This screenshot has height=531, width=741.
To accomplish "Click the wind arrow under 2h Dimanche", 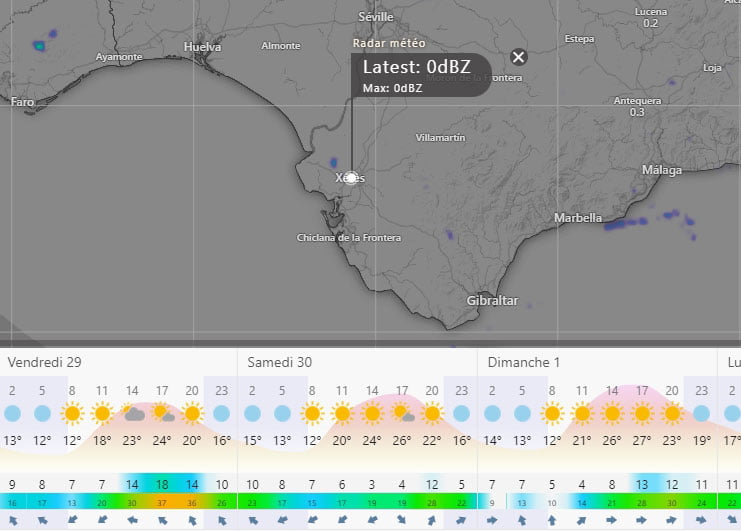I will click(492, 520).
